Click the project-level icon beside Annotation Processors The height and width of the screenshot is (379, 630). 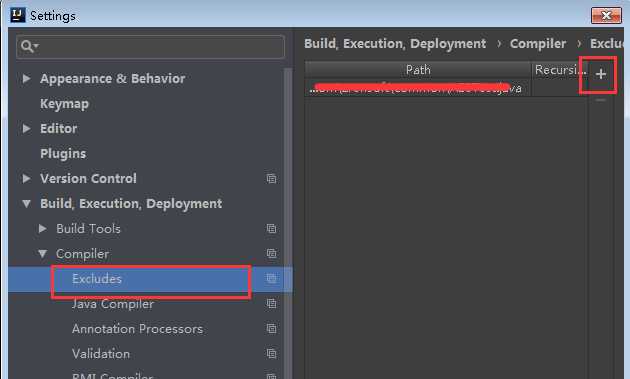[x=271, y=329]
